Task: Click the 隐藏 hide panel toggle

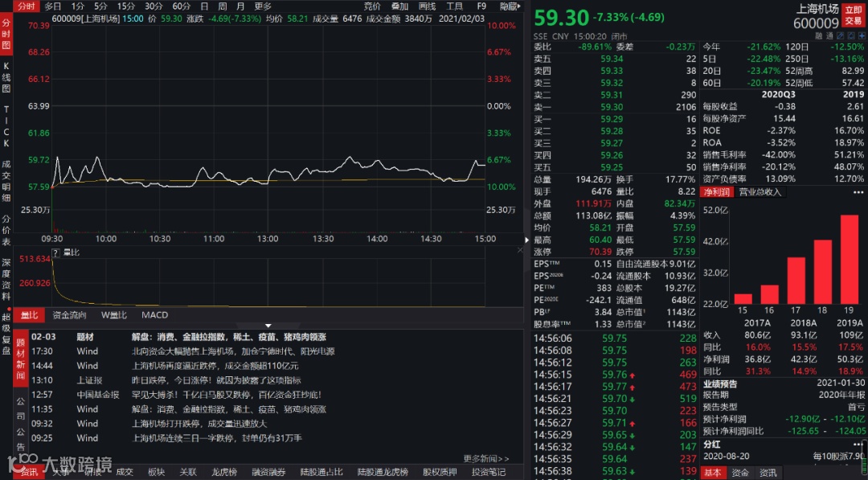Action: (x=510, y=6)
